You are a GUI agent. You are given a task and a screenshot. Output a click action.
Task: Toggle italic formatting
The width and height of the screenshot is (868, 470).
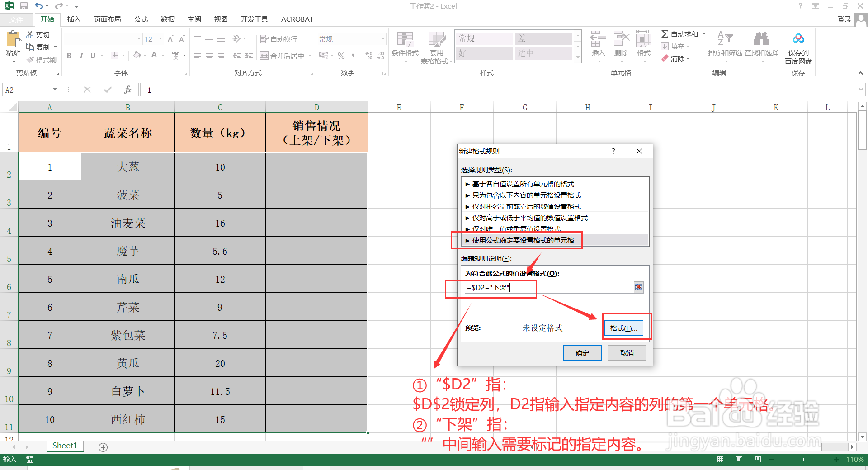tap(81, 55)
